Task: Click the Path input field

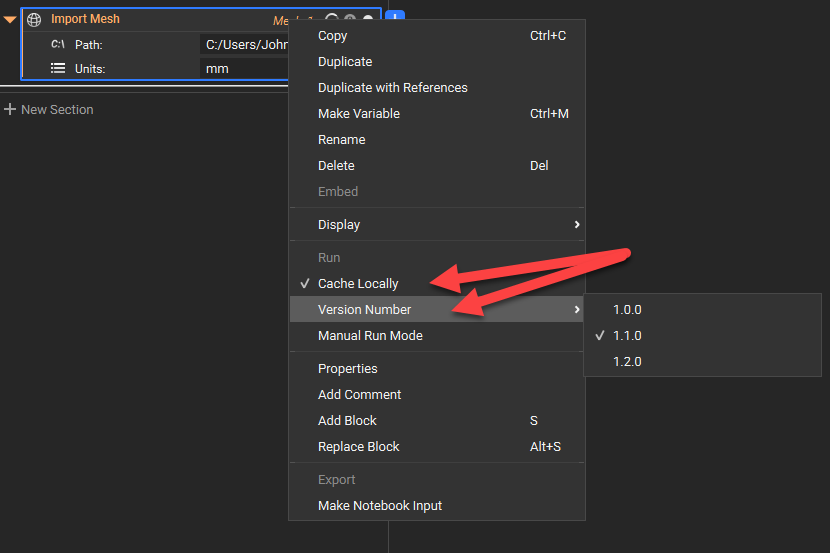Action: coord(244,45)
